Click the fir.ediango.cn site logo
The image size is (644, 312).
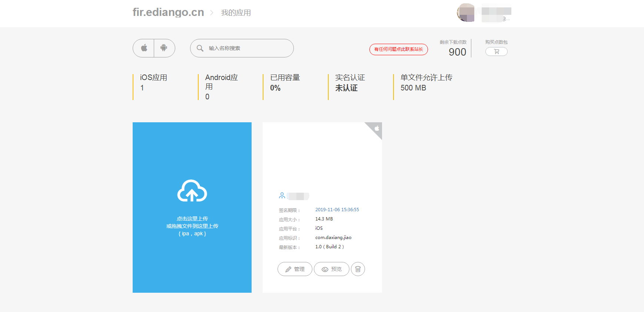(168, 12)
